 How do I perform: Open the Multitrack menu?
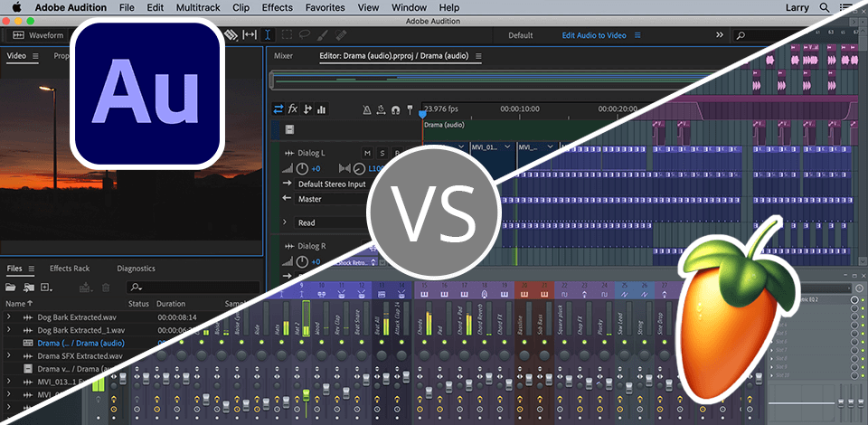pyautogui.click(x=196, y=7)
